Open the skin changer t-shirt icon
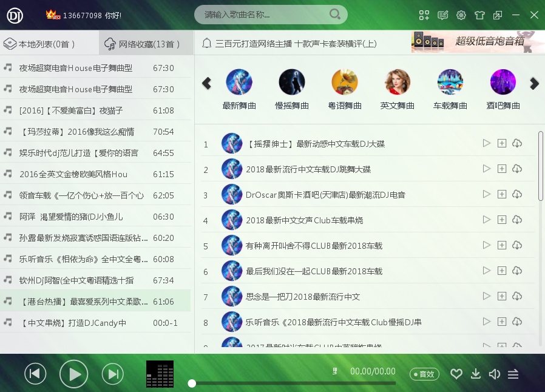Image resolution: width=545 pixels, height=392 pixels. click(479, 15)
